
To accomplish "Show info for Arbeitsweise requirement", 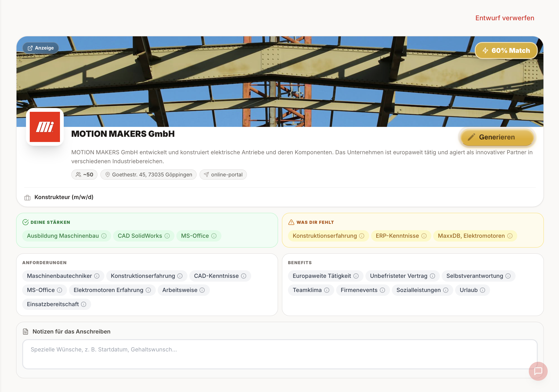I will [202, 290].
